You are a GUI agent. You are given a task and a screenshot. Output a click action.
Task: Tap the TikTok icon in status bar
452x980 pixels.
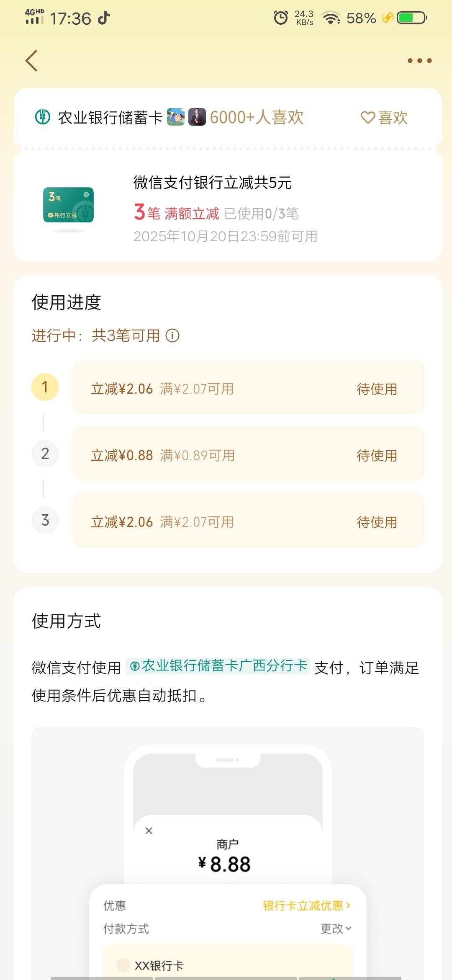(x=103, y=18)
